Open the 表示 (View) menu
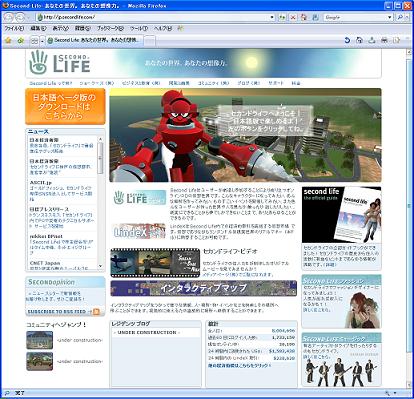Screen dimensions: 414x399 pyautogui.click(x=60, y=29)
